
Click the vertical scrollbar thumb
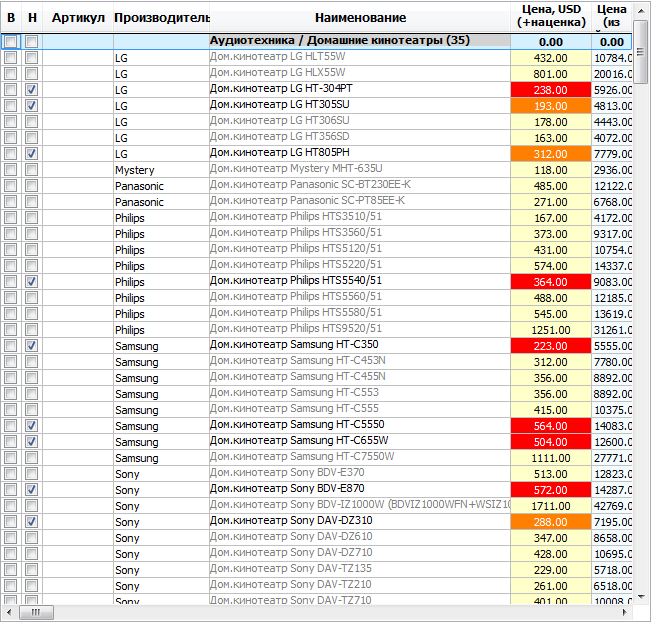point(641,52)
